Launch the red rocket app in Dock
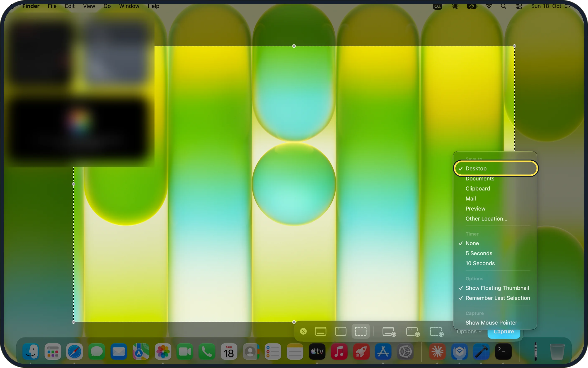This screenshot has width=588, height=368. 361,352
